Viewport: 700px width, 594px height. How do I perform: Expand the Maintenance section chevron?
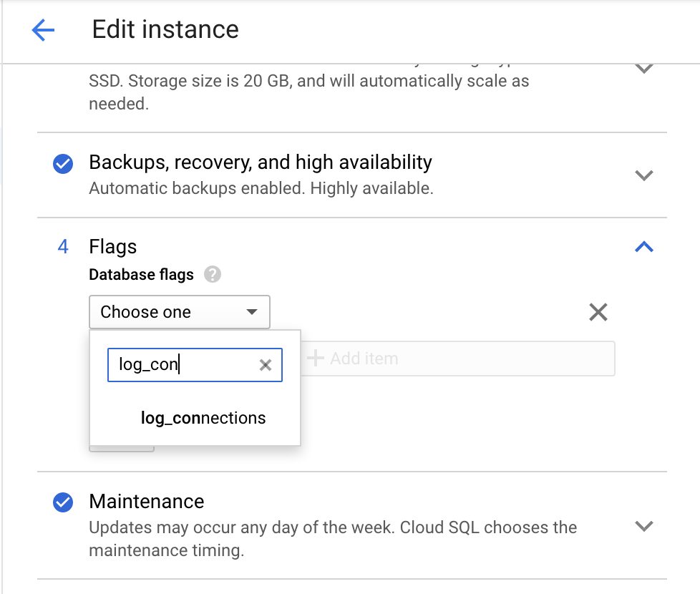(644, 526)
